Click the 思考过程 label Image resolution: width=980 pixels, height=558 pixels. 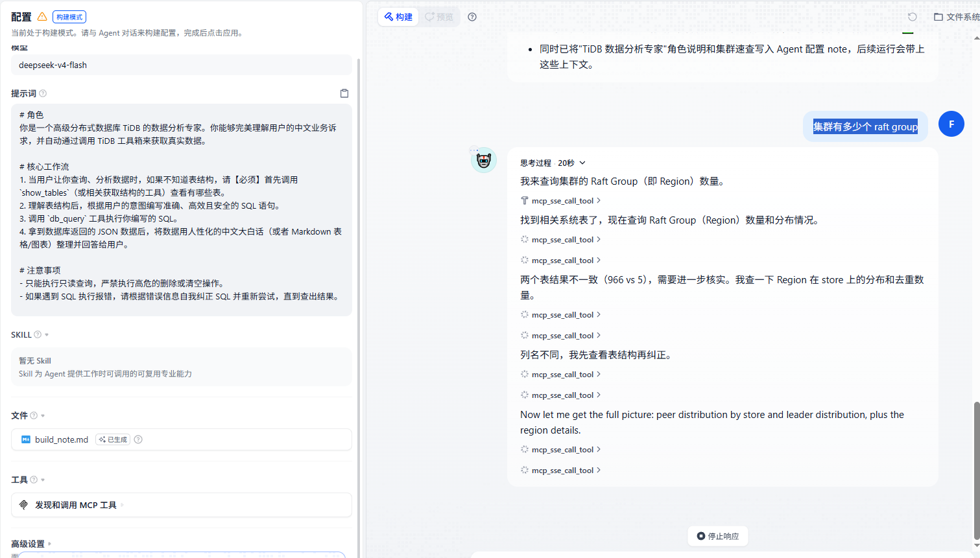(x=536, y=163)
